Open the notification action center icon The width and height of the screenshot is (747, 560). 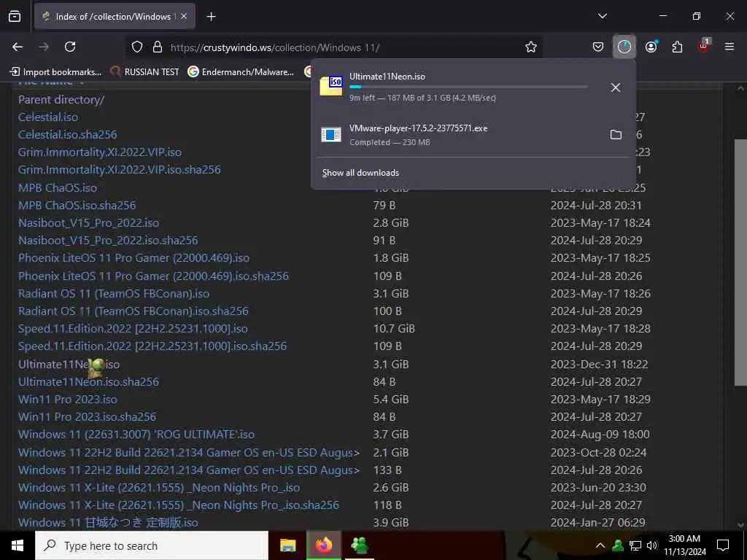tap(723, 545)
